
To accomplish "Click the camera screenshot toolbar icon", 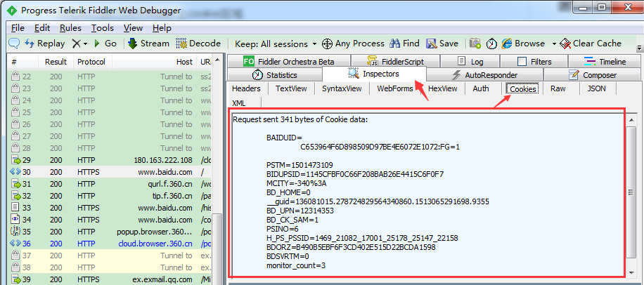I will pyautogui.click(x=475, y=44).
